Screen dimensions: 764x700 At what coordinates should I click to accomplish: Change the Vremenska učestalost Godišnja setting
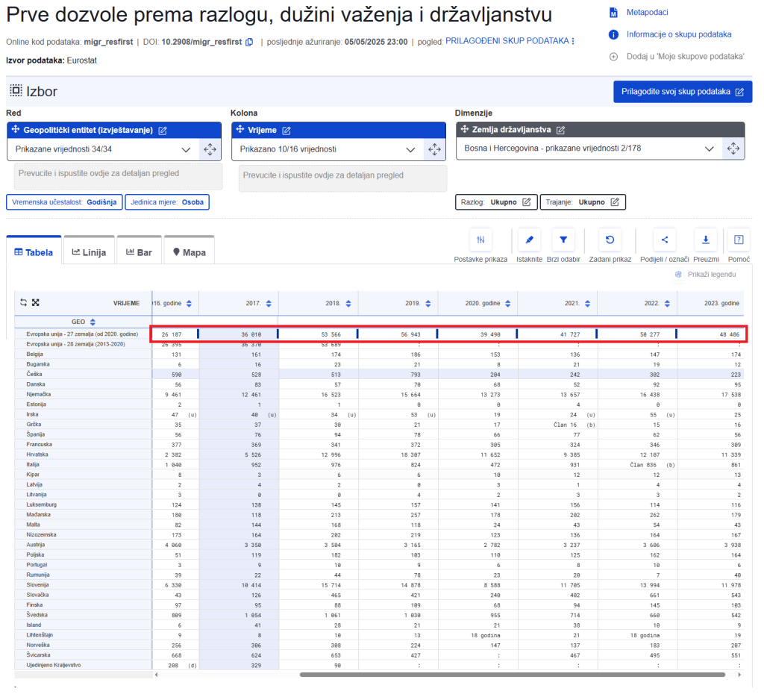(64, 202)
